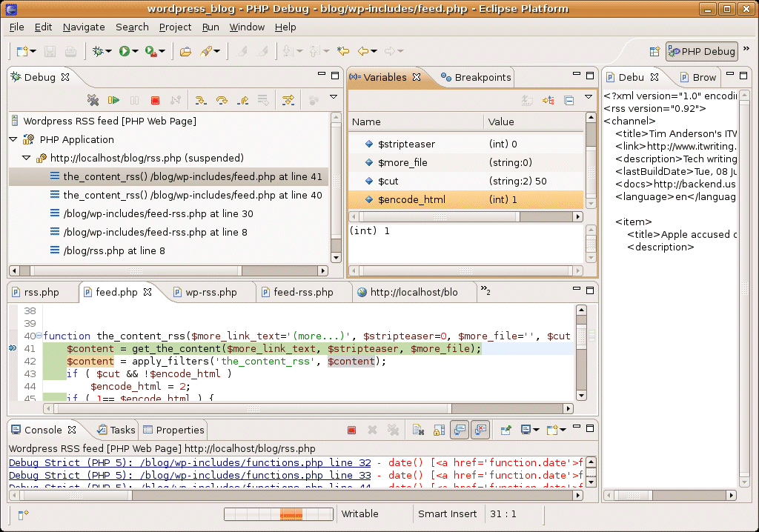Close the feed.php editor tab
The width and height of the screenshot is (759, 532).
click(148, 292)
